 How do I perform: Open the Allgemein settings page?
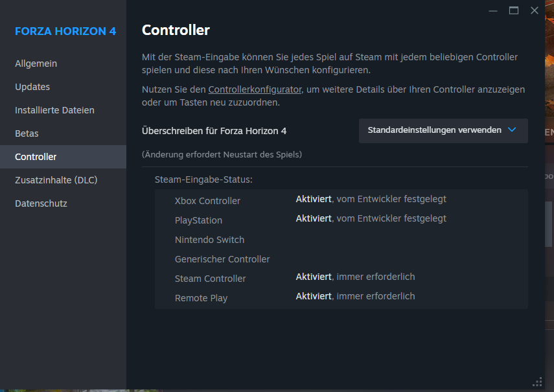coord(36,63)
